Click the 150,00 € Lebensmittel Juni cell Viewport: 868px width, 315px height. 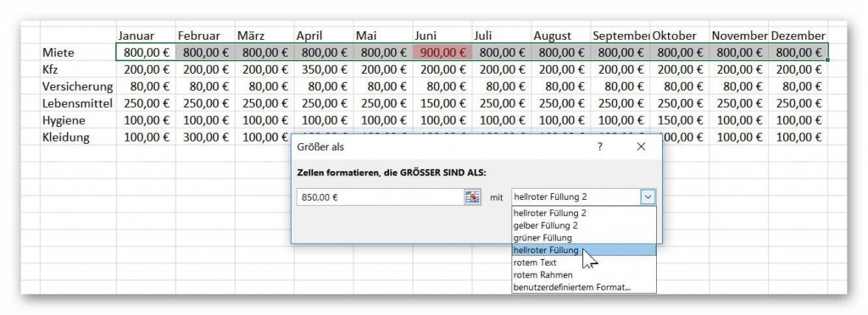coord(442,103)
